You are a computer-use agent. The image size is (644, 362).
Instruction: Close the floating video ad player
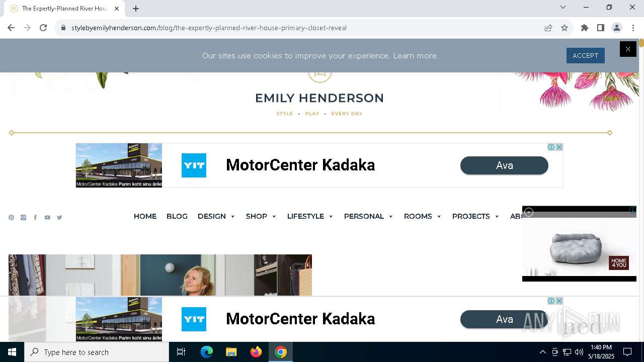point(529,212)
